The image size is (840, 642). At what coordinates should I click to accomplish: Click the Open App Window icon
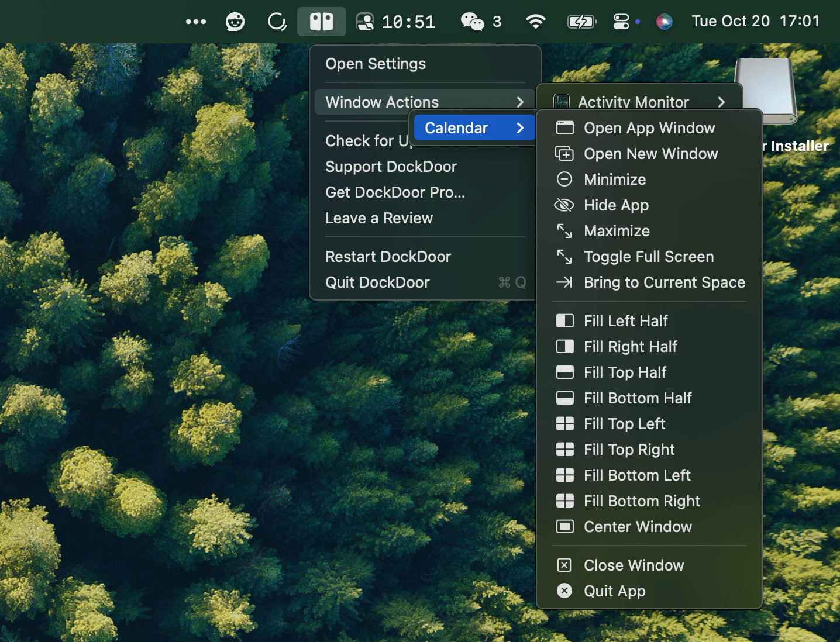pyautogui.click(x=564, y=128)
